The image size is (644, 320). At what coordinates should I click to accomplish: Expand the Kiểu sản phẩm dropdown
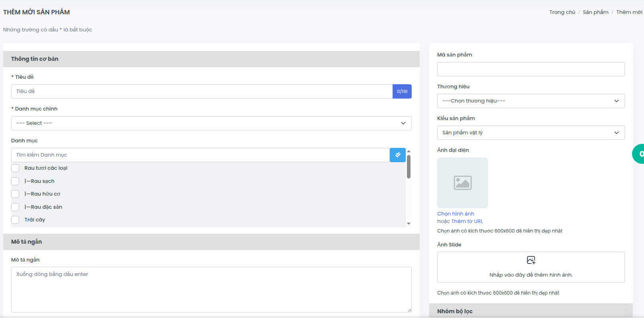531,133
